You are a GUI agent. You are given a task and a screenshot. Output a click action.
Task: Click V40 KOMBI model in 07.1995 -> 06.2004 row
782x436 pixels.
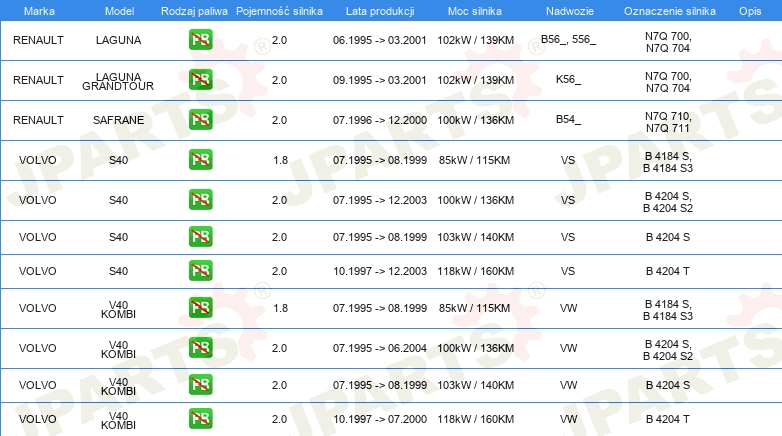pyautogui.click(x=118, y=349)
